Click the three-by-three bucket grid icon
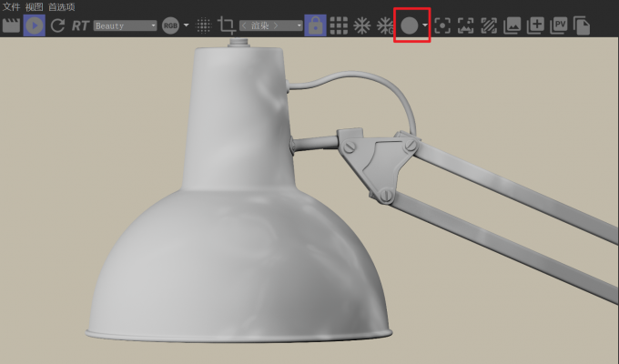 point(339,25)
